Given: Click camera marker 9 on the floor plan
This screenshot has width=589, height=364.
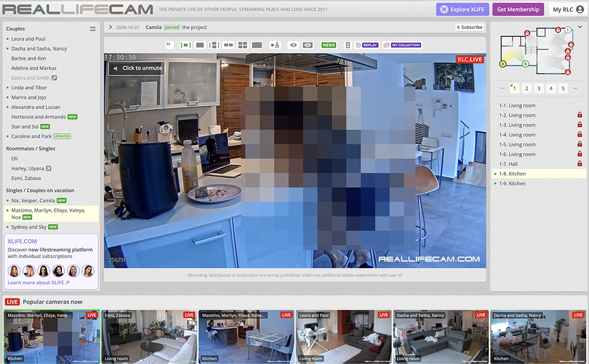Looking at the screenshot, I should [x=525, y=64].
